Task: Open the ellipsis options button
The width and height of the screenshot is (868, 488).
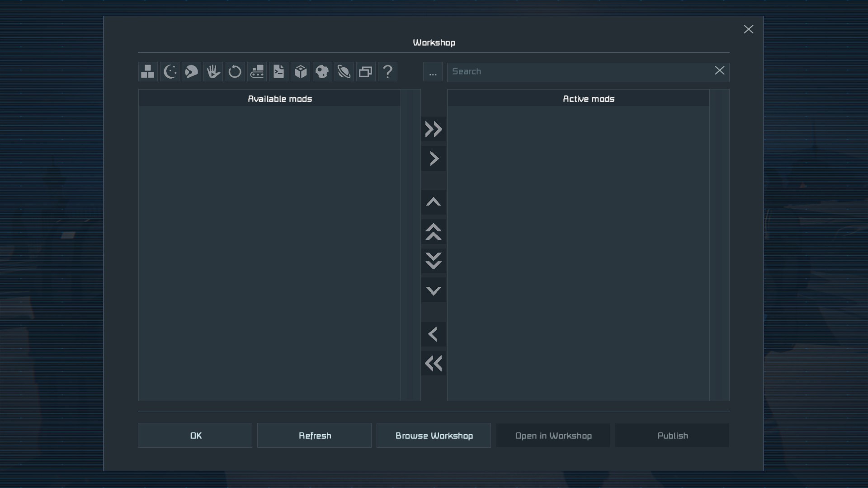Action: pyautogui.click(x=433, y=72)
